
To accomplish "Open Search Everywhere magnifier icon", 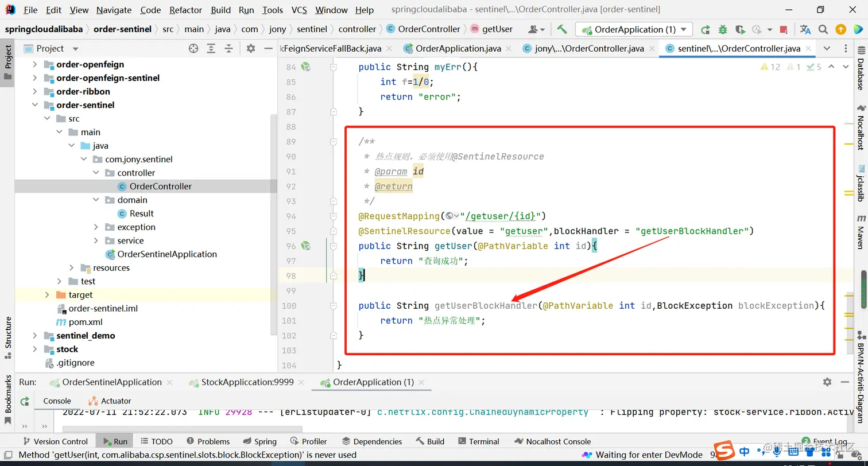I will 823,29.
